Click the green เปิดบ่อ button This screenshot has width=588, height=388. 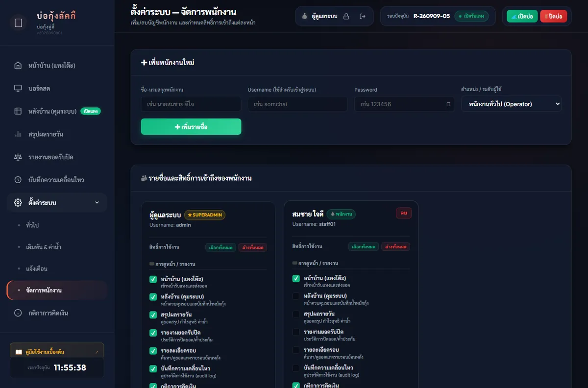tap(522, 16)
